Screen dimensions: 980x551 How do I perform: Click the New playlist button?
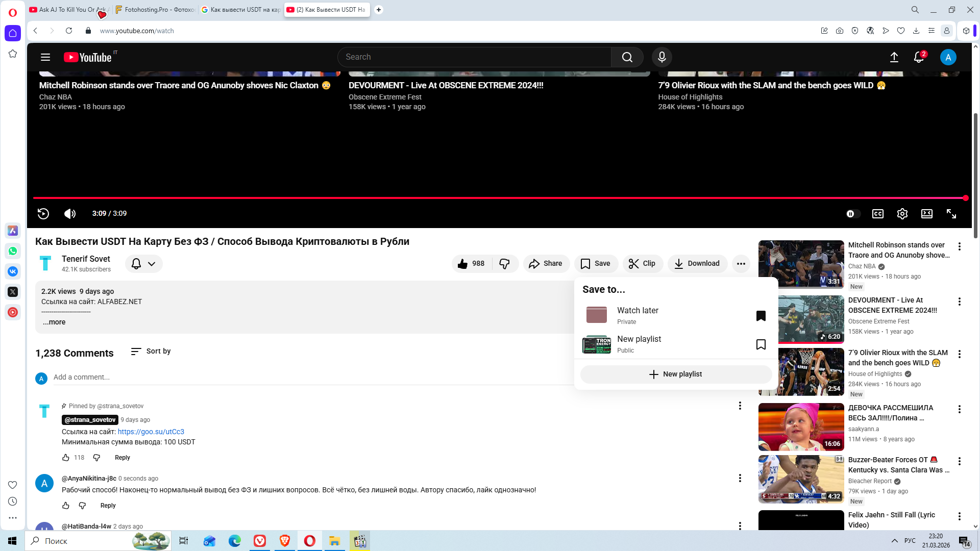coord(676,374)
